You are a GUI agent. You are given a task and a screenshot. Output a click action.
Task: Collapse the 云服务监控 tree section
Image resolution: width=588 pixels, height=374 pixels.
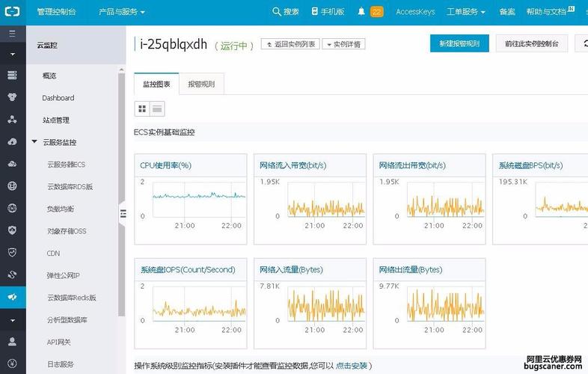point(34,142)
